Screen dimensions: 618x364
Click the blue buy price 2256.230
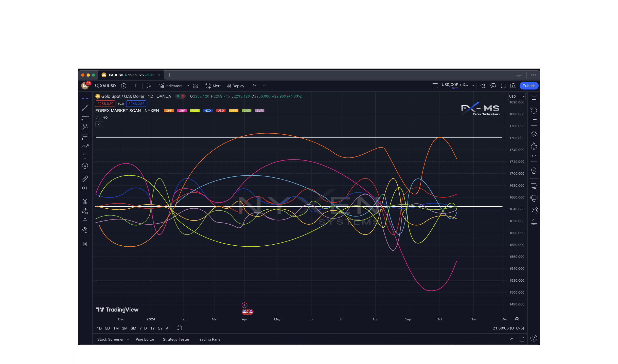tap(136, 104)
